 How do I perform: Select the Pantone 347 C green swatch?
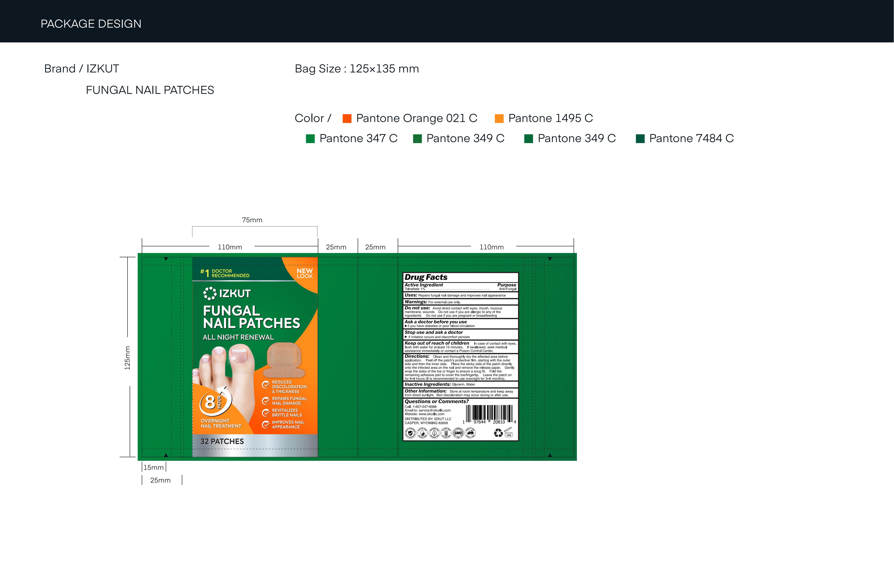click(x=310, y=139)
